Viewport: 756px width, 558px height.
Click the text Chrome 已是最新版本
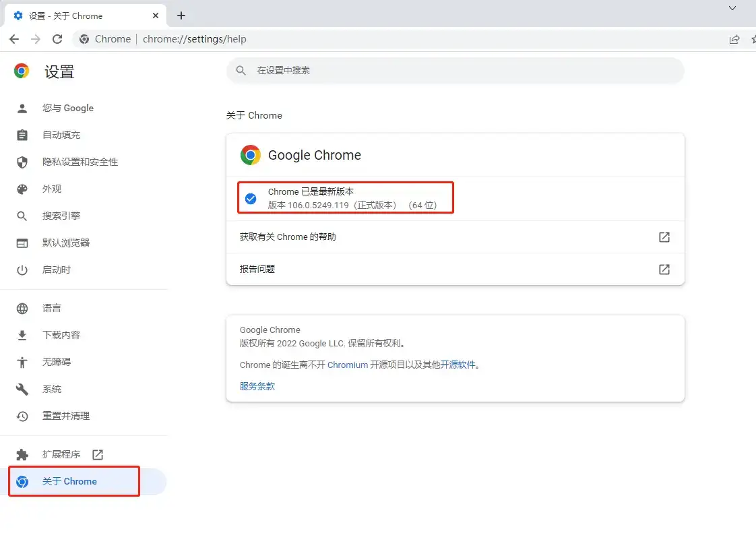point(311,191)
